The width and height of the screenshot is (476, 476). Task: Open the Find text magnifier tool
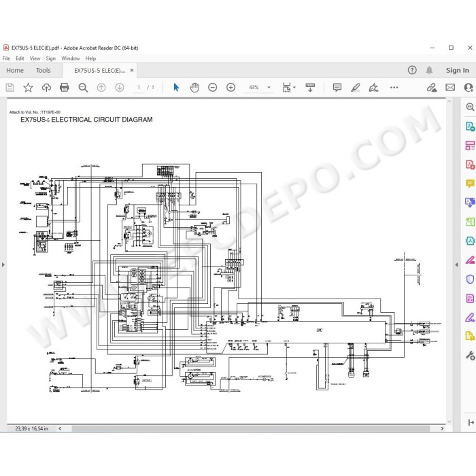pyautogui.click(x=83, y=88)
